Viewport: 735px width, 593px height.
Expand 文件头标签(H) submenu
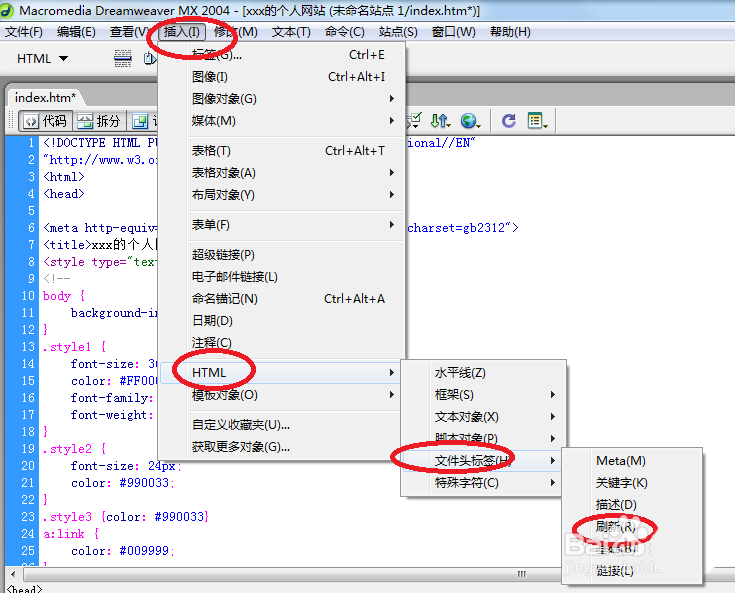coord(482,460)
